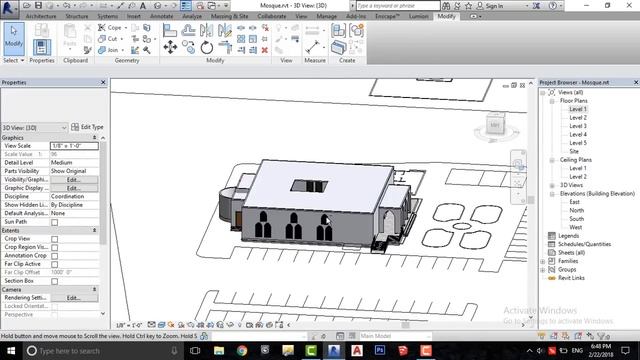This screenshot has height=360, width=640.
Task: Click Edit for Graphic Display options
Action: pos(74,188)
